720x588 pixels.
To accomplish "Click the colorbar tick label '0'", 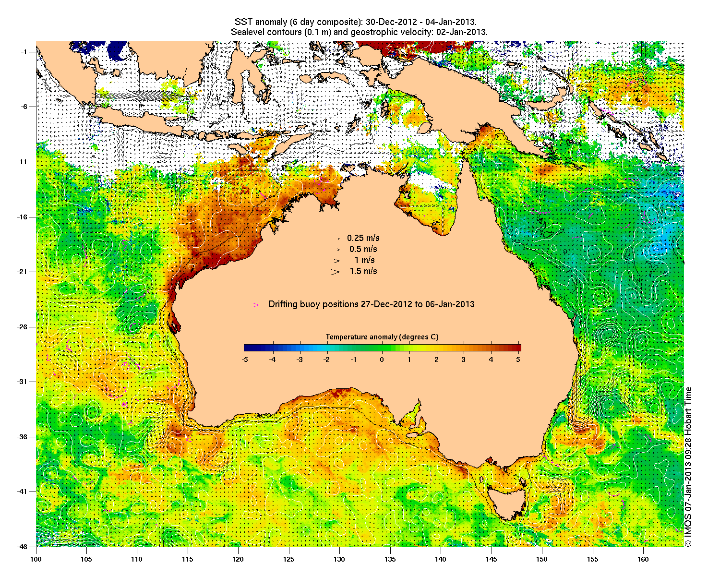I will click(382, 359).
